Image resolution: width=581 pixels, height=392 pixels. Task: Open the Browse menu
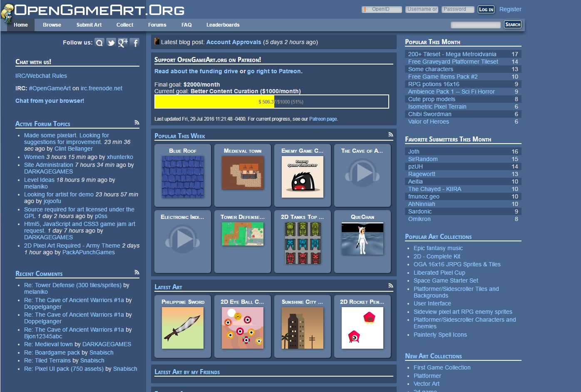(x=52, y=25)
